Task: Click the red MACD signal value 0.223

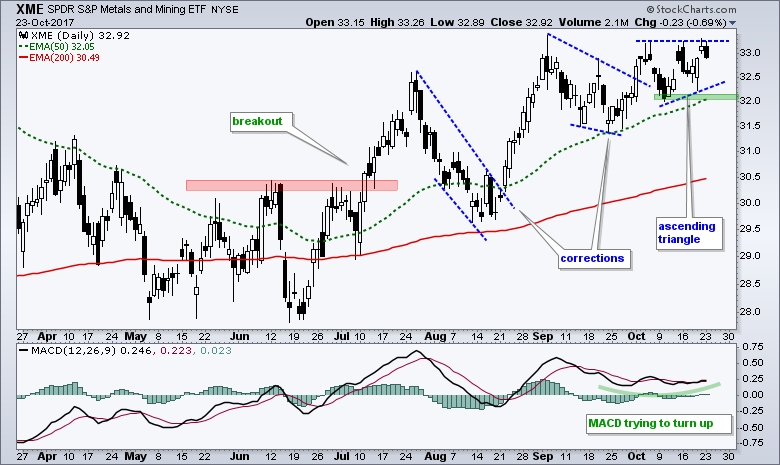Action: pyautogui.click(x=176, y=351)
